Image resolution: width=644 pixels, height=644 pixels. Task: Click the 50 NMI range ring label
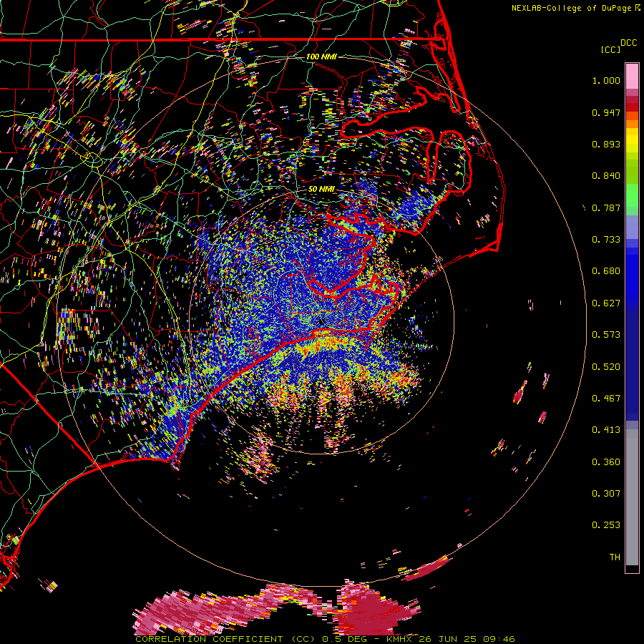pyautogui.click(x=321, y=190)
